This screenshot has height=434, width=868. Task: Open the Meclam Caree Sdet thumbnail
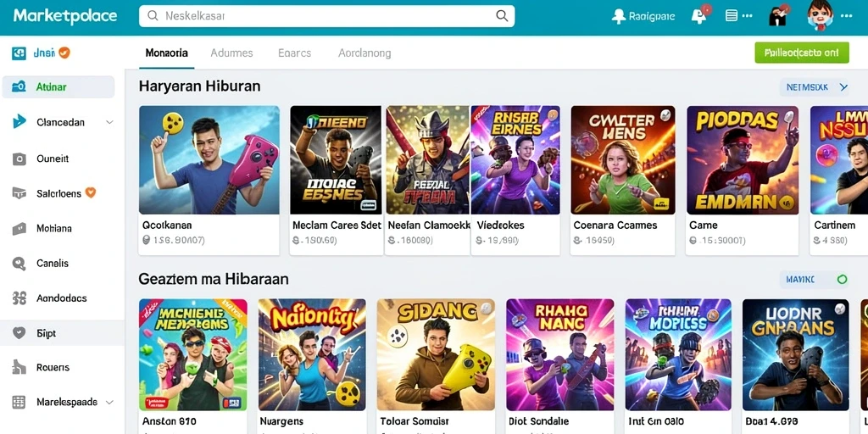(x=336, y=160)
